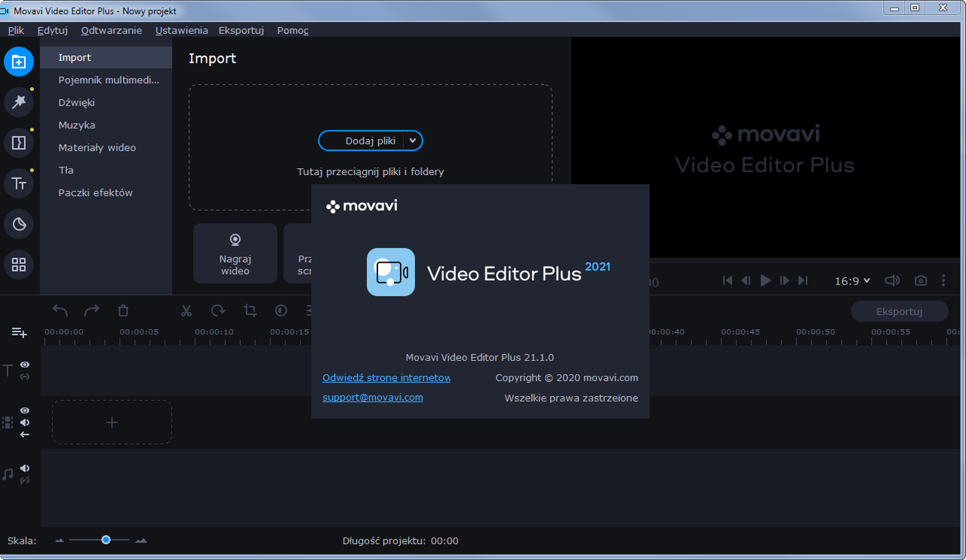Viewport: 966px width, 560px height.
Task: Click the player volume speaker icon
Action: coord(892,281)
